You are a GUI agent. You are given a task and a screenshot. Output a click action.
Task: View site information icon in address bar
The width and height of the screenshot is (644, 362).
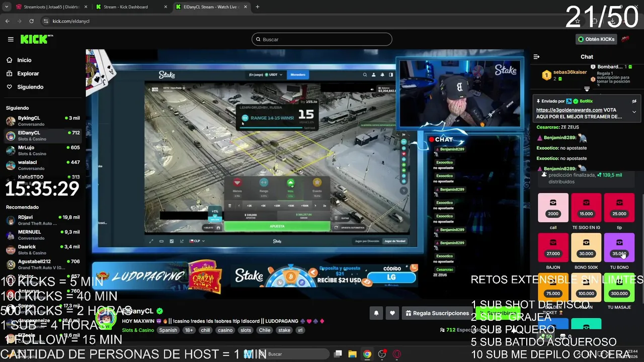click(46, 21)
